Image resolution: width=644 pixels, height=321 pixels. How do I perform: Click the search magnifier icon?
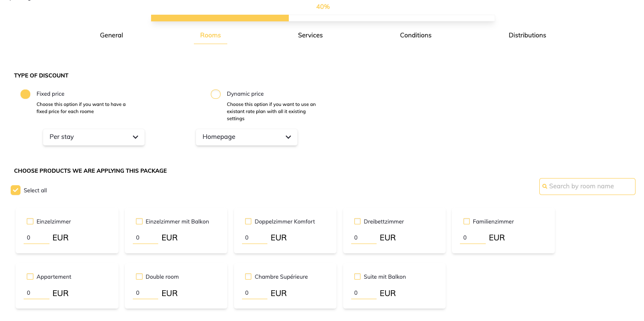point(545,187)
